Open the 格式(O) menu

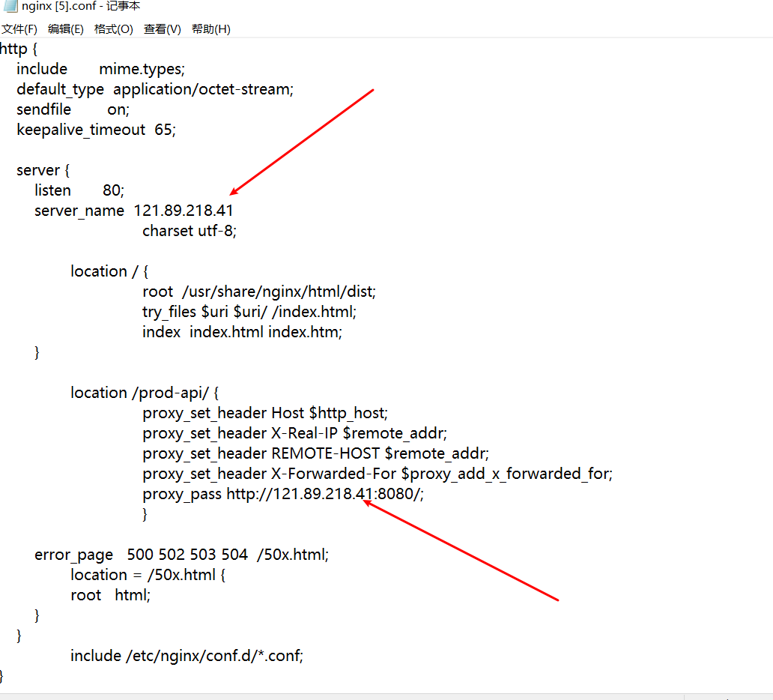[113, 28]
